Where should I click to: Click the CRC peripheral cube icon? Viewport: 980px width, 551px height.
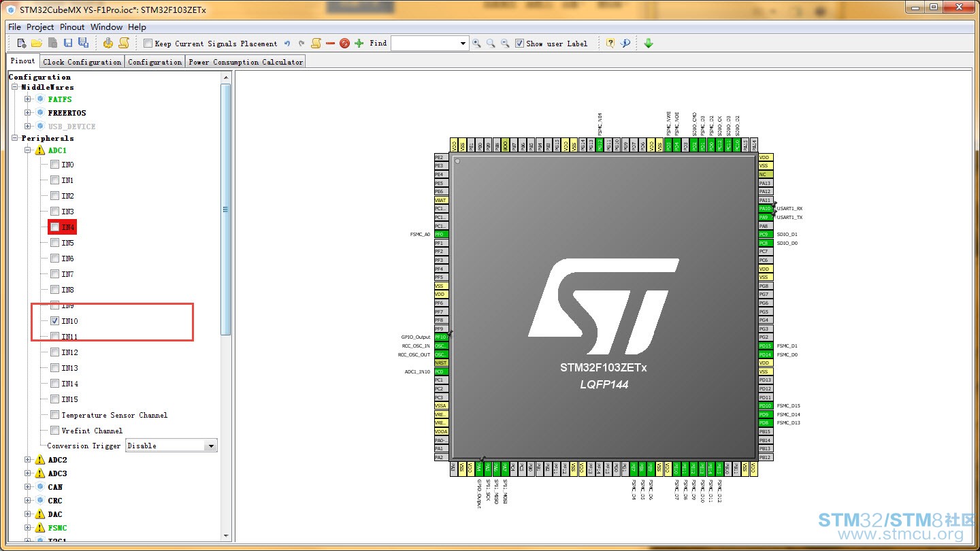tap(40, 501)
